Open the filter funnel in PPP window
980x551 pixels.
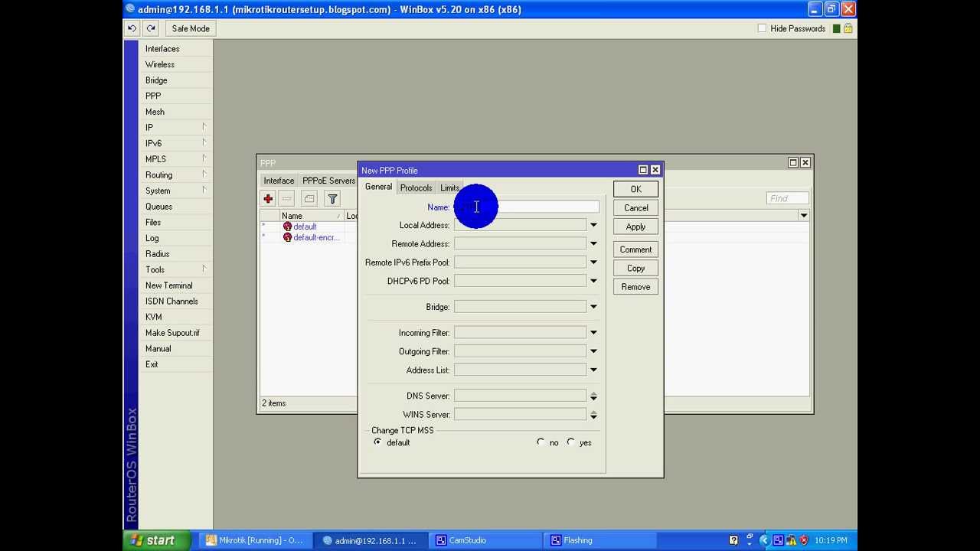pyautogui.click(x=332, y=199)
